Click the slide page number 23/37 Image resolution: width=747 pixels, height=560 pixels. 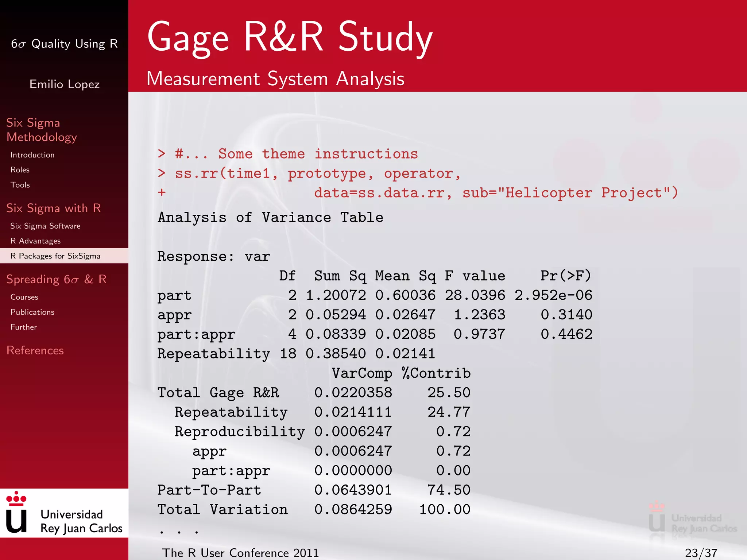click(701, 553)
